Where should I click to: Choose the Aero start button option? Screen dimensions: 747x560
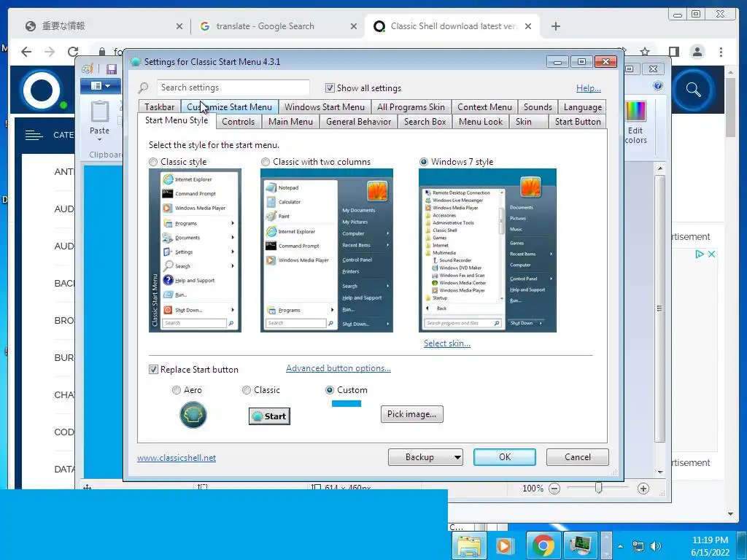177,390
